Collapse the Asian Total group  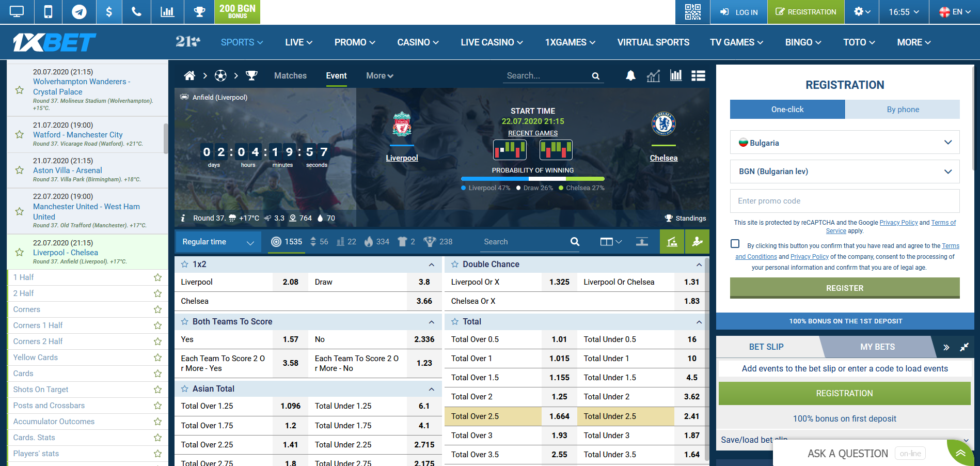coord(431,389)
